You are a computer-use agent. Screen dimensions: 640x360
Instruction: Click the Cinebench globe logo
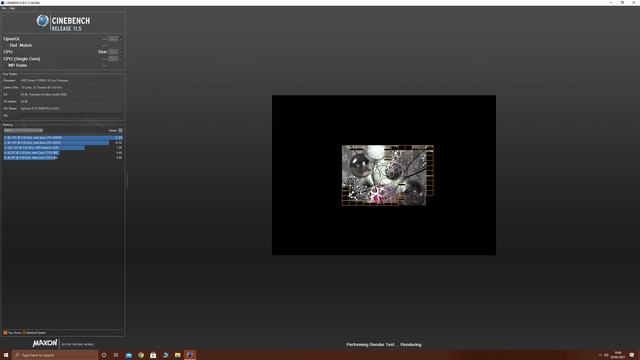coord(42,20)
